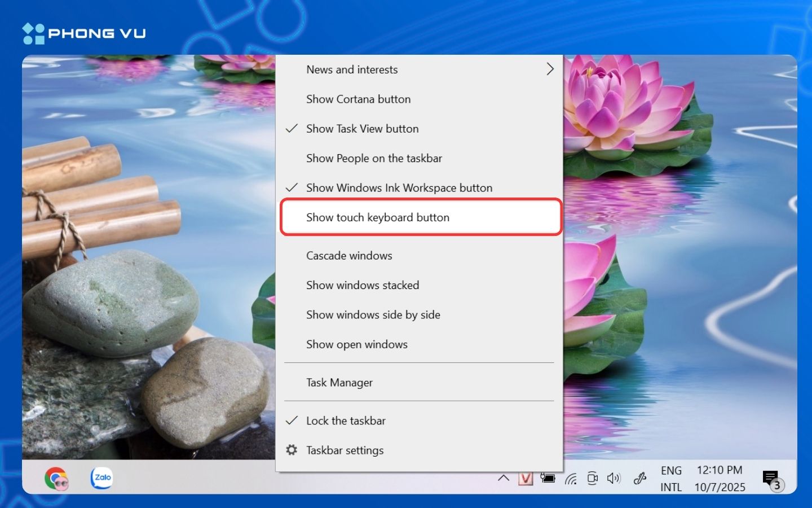Enable Show Cortana button
Viewport: 812px width, 508px height.
coord(358,99)
